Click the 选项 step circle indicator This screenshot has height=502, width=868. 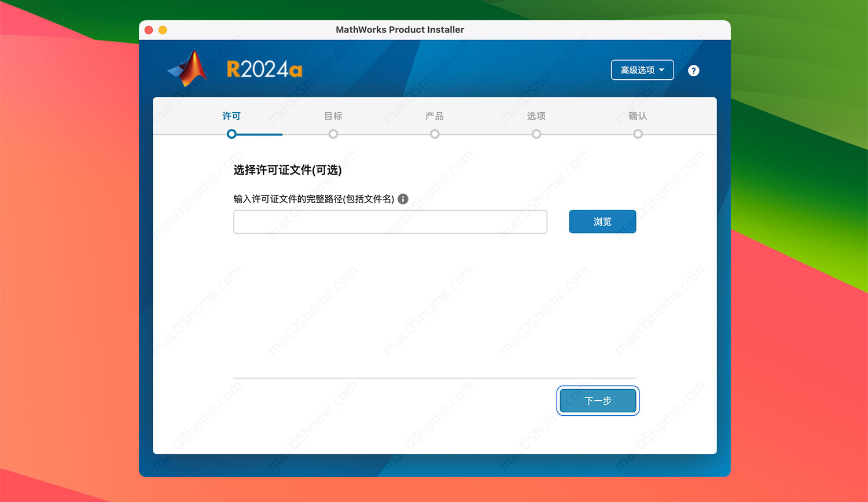point(536,134)
